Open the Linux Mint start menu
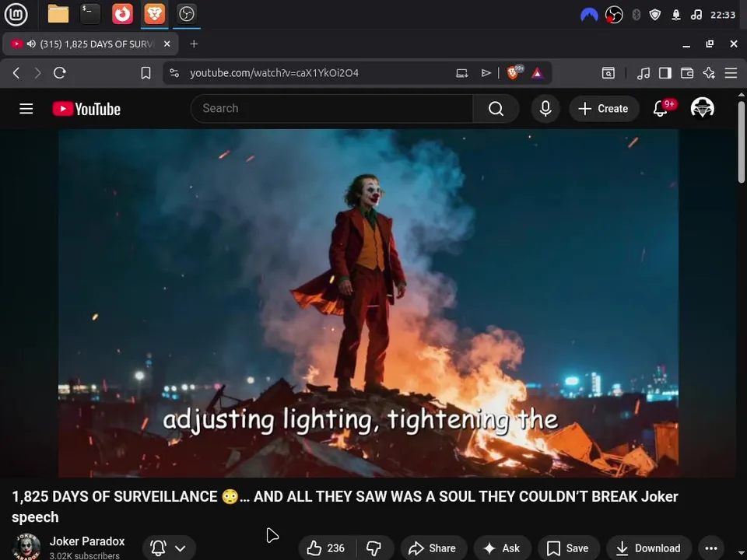 point(16,14)
